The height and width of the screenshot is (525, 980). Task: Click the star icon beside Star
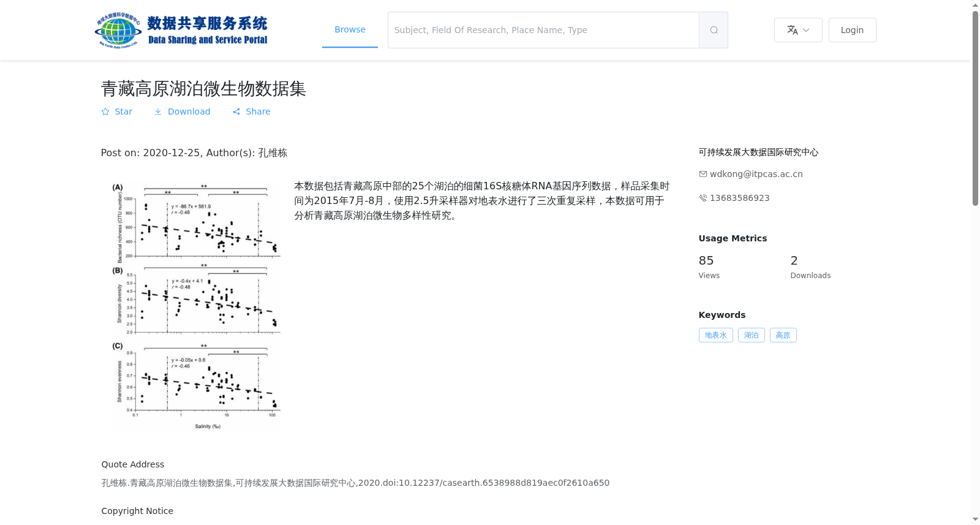[x=105, y=111]
